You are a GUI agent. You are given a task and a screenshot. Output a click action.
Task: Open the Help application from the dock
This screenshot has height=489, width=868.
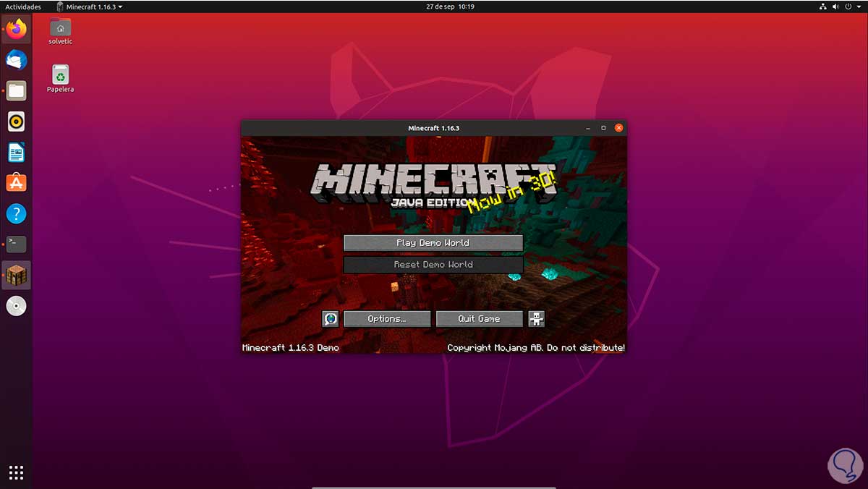(16, 213)
